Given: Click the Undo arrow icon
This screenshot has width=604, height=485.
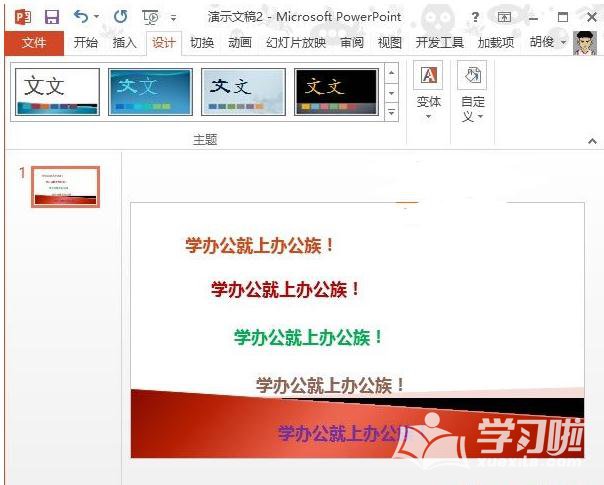Looking at the screenshot, I should tap(82, 17).
